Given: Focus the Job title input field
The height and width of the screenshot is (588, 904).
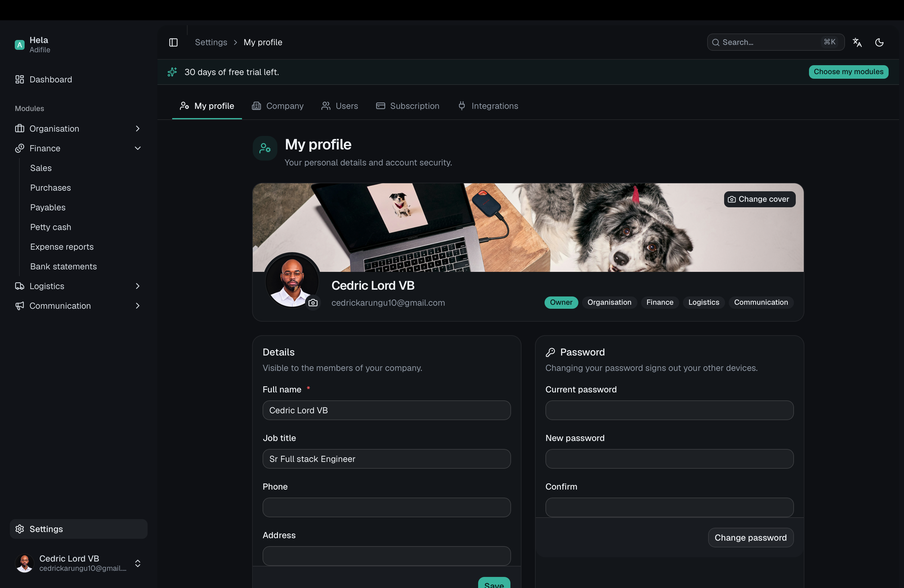Looking at the screenshot, I should tap(386, 459).
